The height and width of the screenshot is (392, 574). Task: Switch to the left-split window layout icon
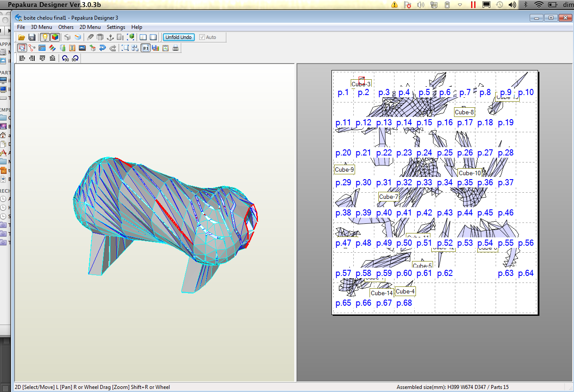click(143, 37)
